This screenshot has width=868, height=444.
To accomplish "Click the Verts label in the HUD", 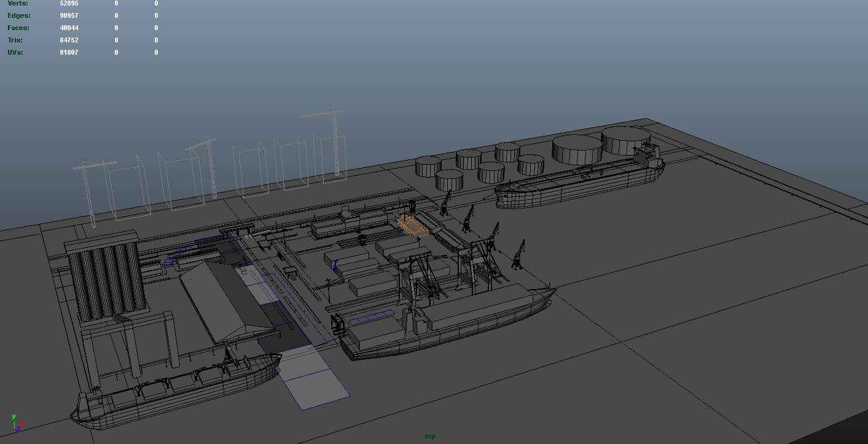I will click(18, 4).
